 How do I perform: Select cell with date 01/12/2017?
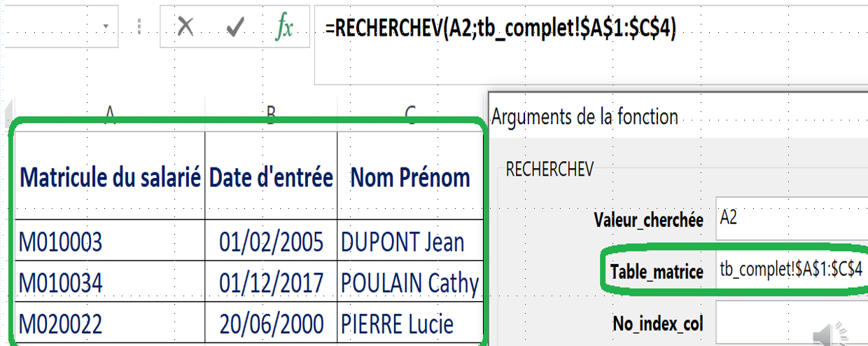coord(271,283)
